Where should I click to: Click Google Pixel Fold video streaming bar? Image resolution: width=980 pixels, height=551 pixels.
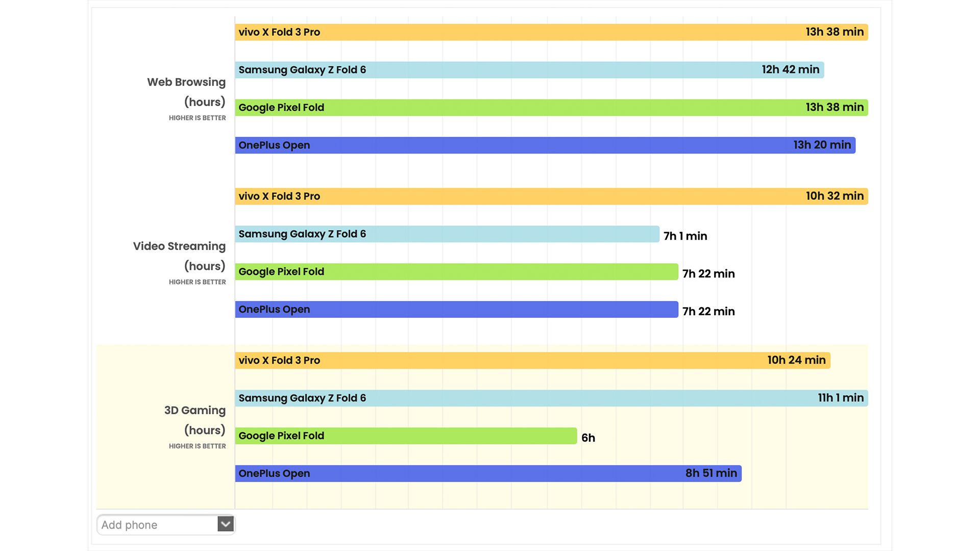(x=456, y=272)
